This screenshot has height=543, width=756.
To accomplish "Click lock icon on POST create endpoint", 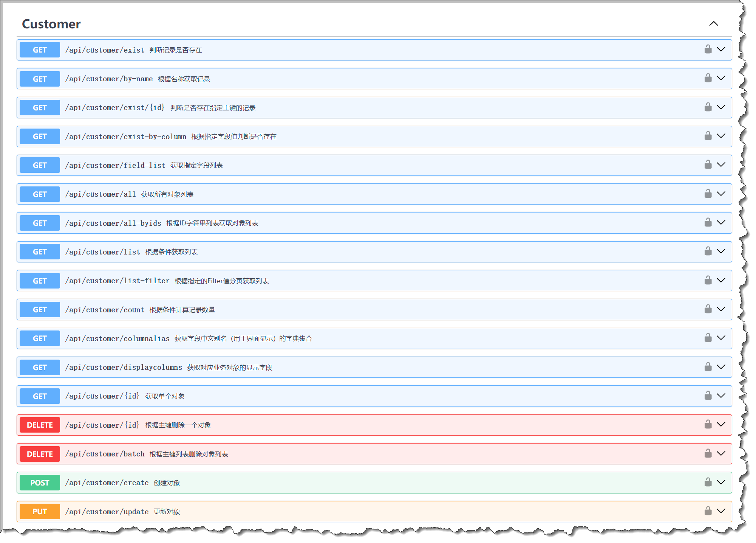I will tap(708, 482).
